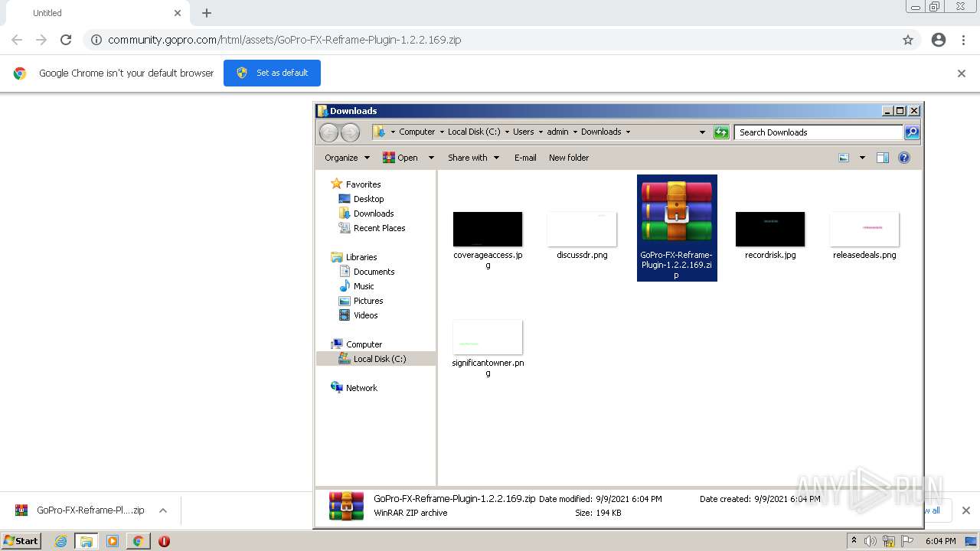Change view with the view icon
The width and height of the screenshot is (980, 551).
point(844,158)
